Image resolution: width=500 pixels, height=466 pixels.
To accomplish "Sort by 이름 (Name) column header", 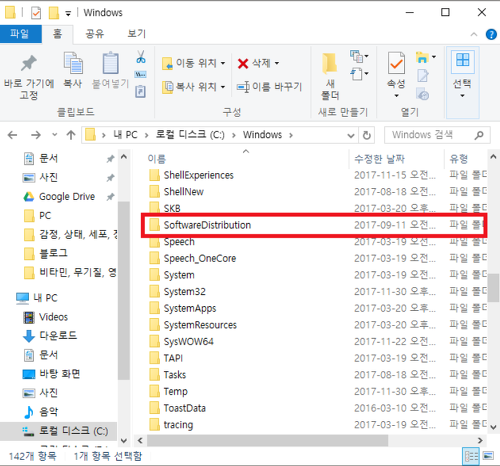I will (157, 159).
